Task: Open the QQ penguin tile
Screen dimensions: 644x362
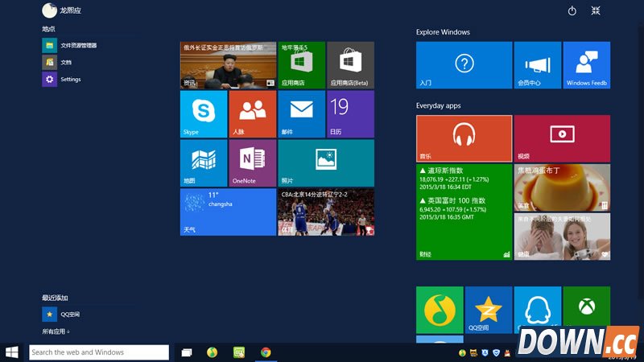Action: pyautogui.click(x=538, y=310)
